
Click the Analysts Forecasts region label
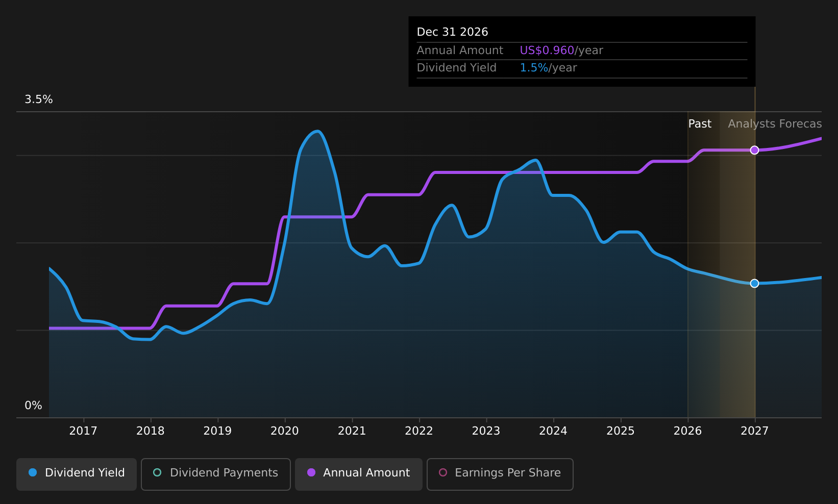pyautogui.click(x=775, y=124)
